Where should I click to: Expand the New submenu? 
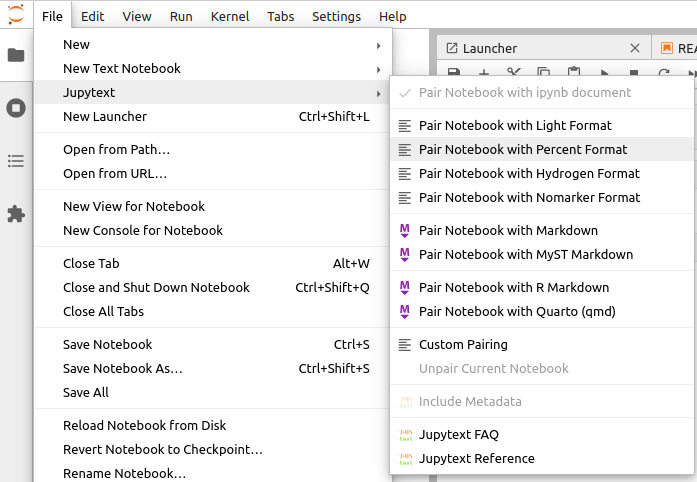[x=213, y=44]
